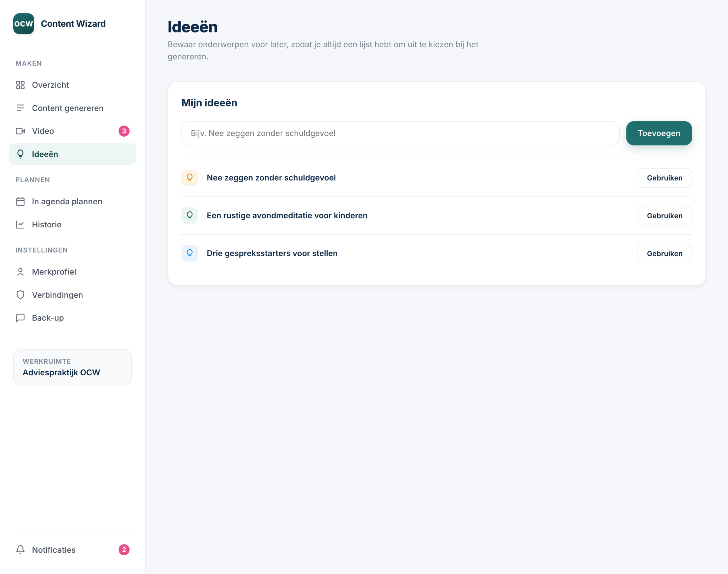The image size is (728, 574).
Task: Click the Back-up chat bubble icon
Action: click(20, 318)
